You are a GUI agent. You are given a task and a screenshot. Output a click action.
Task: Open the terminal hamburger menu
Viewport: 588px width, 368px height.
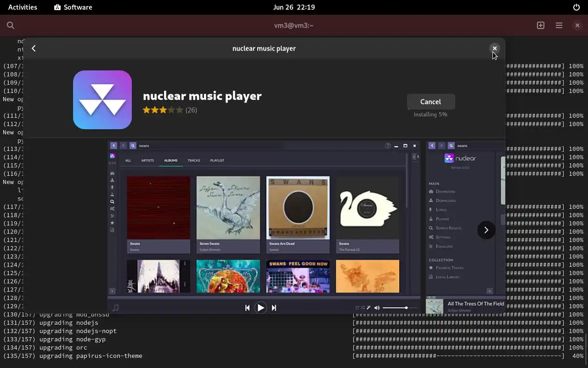(x=559, y=26)
